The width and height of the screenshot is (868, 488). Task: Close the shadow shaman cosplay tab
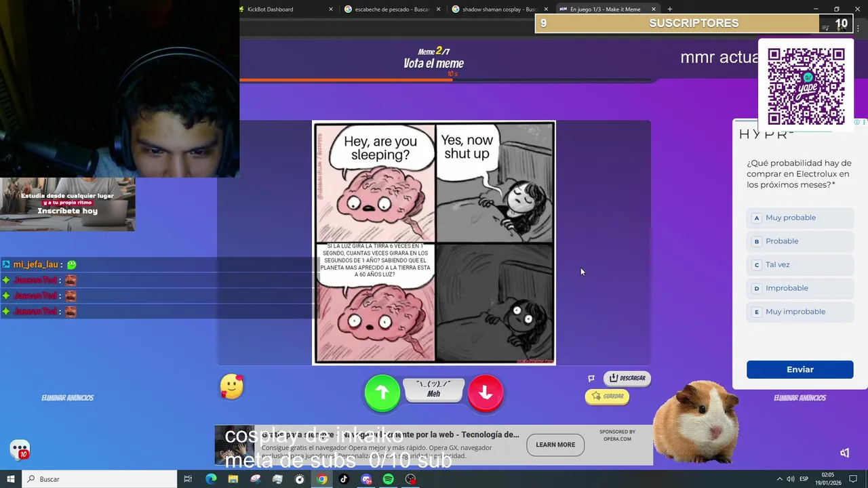(547, 9)
